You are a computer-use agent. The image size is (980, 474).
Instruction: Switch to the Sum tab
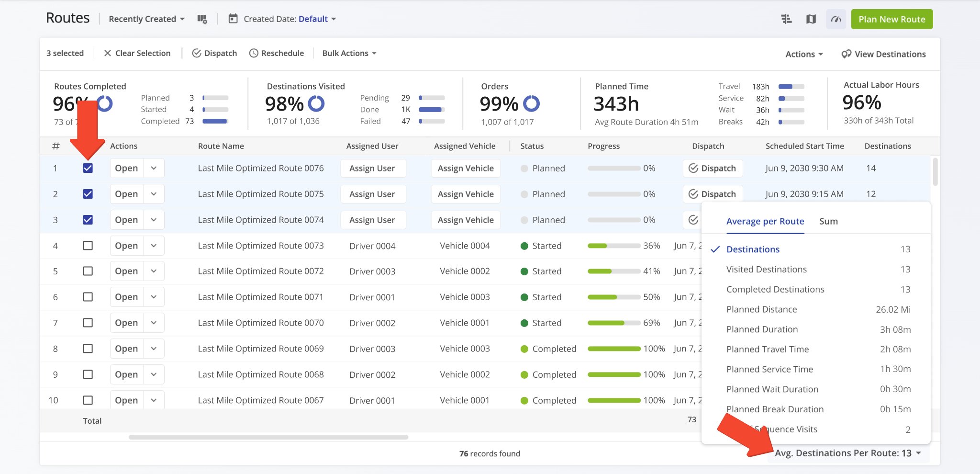(x=829, y=221)
